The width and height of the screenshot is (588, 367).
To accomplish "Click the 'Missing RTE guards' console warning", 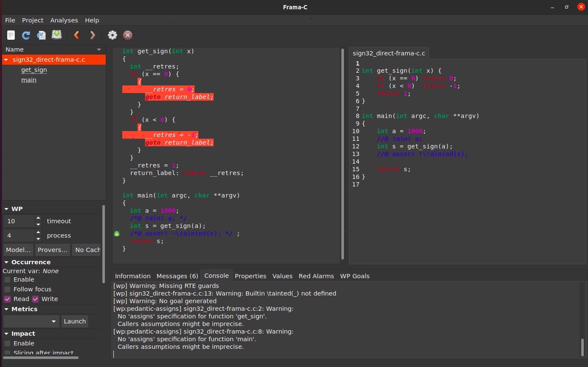I will (x=166, y=286).
